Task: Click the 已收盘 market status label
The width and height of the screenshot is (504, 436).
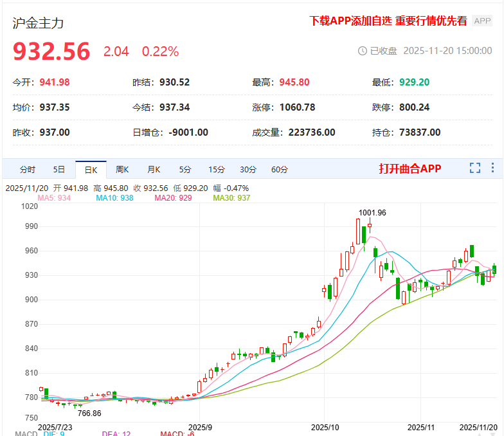Action: pyautogui.click(x=383, y=51)
